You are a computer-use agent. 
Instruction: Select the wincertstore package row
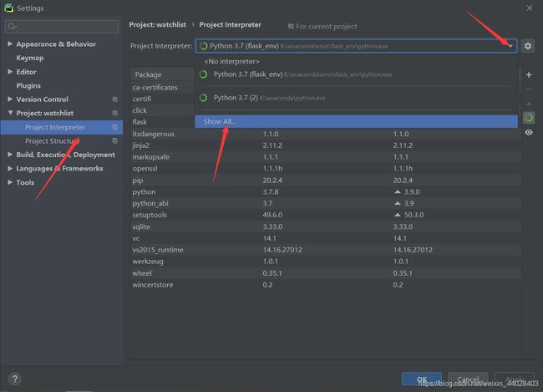[x=326, y=285]
